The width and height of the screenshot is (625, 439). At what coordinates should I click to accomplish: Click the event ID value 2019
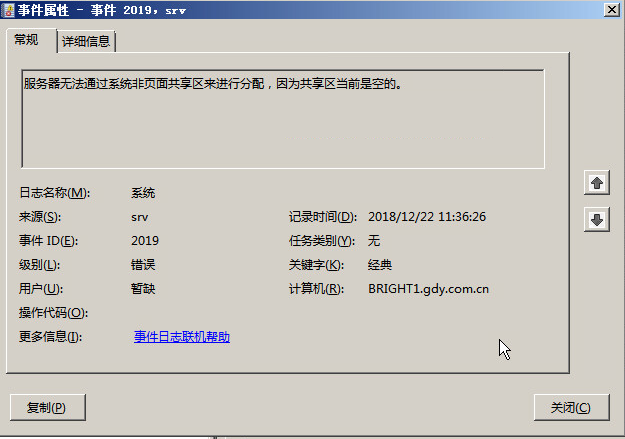145,241
